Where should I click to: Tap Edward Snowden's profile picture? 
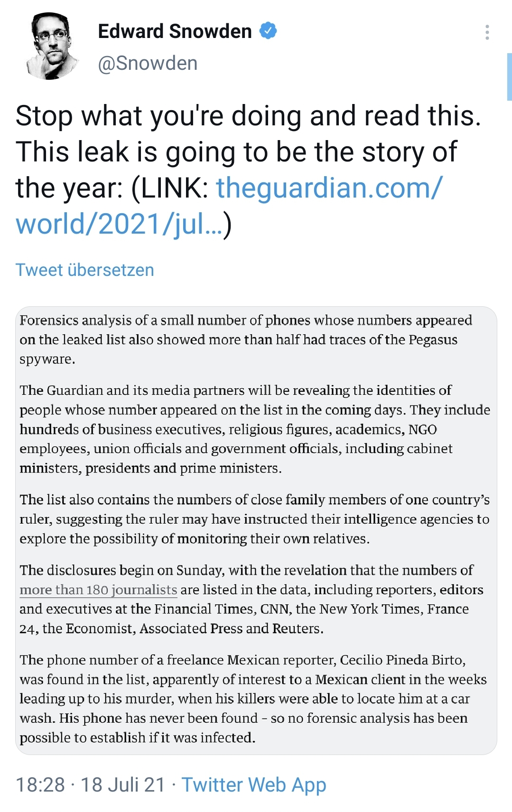tap(52, 46)
